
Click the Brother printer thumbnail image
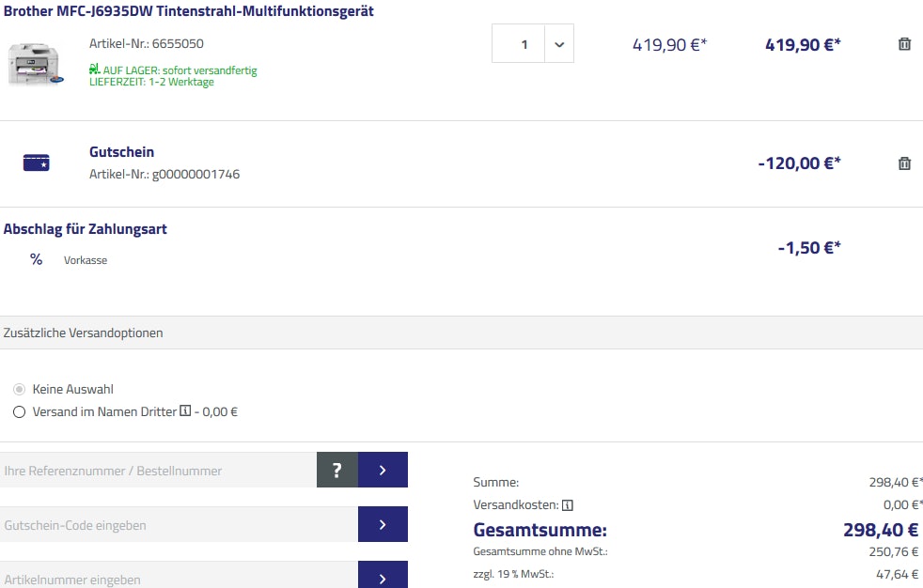point(36,64)
